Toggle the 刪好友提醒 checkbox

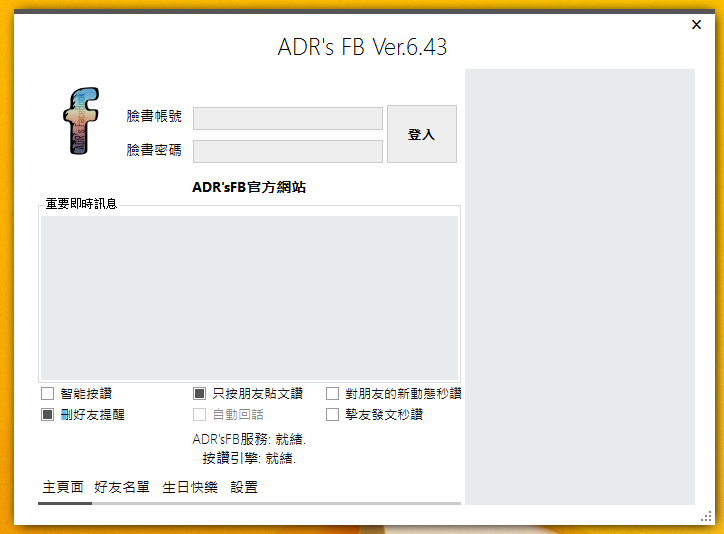(x=48, y=414)
